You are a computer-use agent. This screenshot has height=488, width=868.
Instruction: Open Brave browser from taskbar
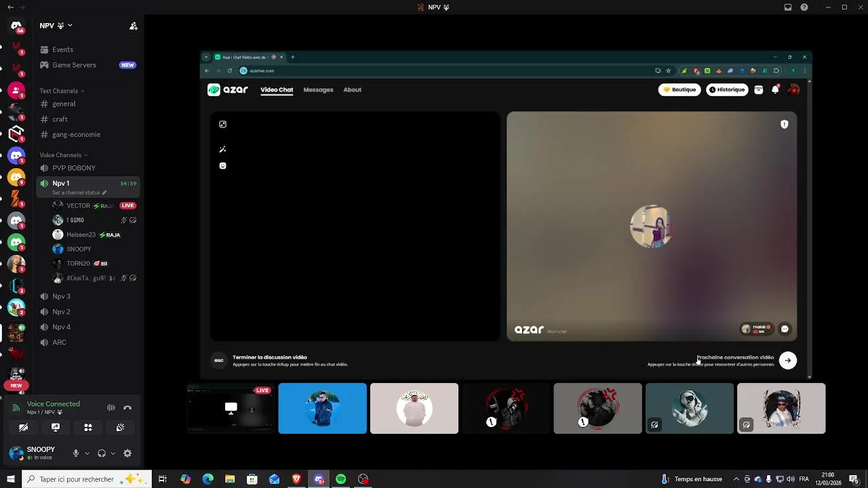coord(296,479)
